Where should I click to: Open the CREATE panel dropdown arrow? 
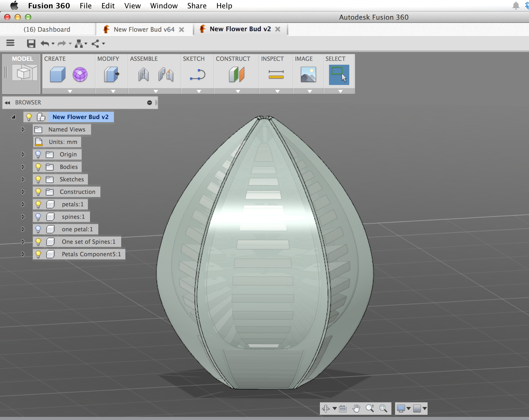click(x=70, y=91)
